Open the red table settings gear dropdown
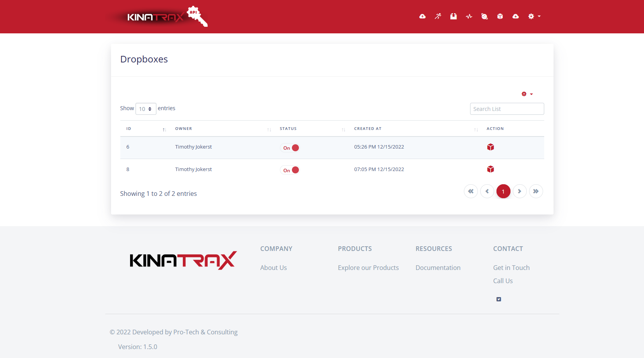Screen dimensions: 644x358 coord(527,94)
